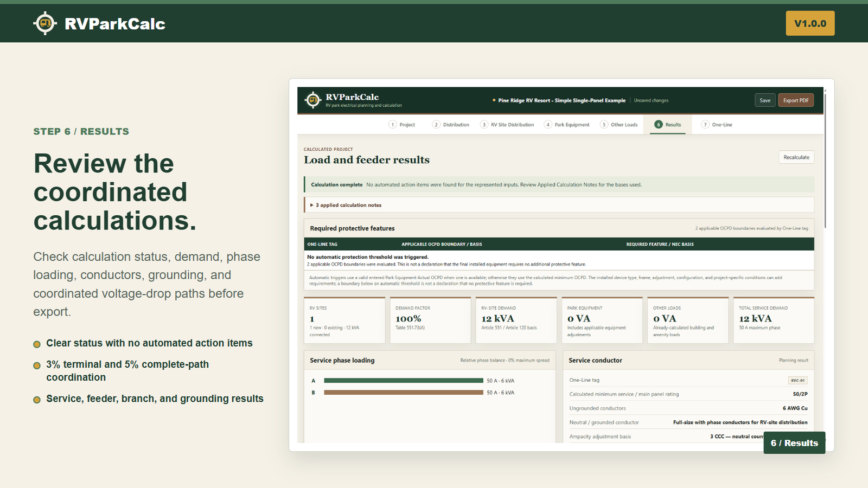Click the step number 6 circle icon
Viewport: 868px width, 488px height.
pos(659,125)
